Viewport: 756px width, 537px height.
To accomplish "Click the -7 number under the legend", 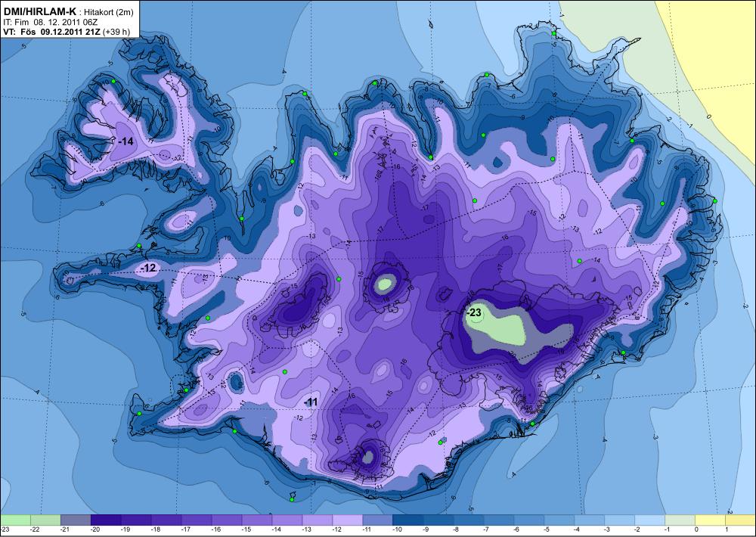I will pyautogui.click(x=486, y=530).
